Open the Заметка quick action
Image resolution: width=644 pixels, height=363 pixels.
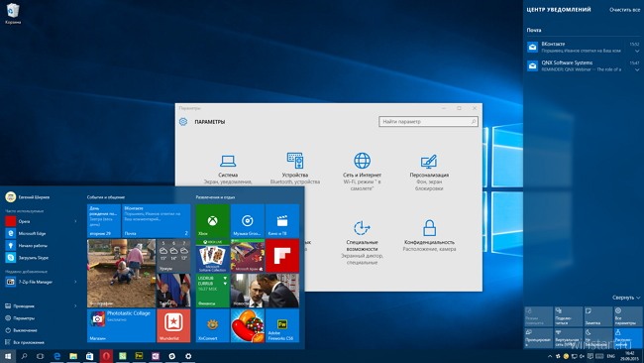598,316
